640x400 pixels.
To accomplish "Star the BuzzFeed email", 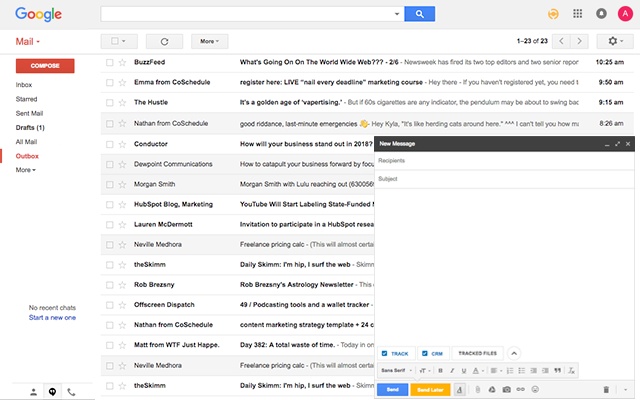I will click(122, 62).
